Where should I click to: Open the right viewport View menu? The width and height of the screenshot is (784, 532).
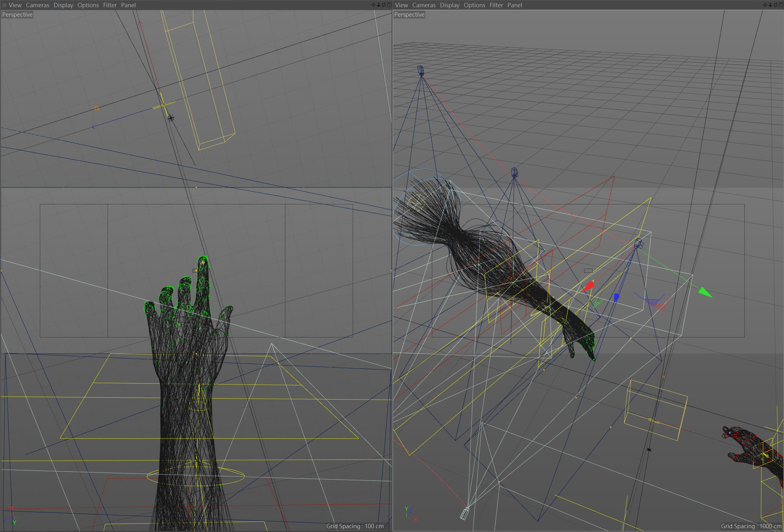[x=401, y=5]
